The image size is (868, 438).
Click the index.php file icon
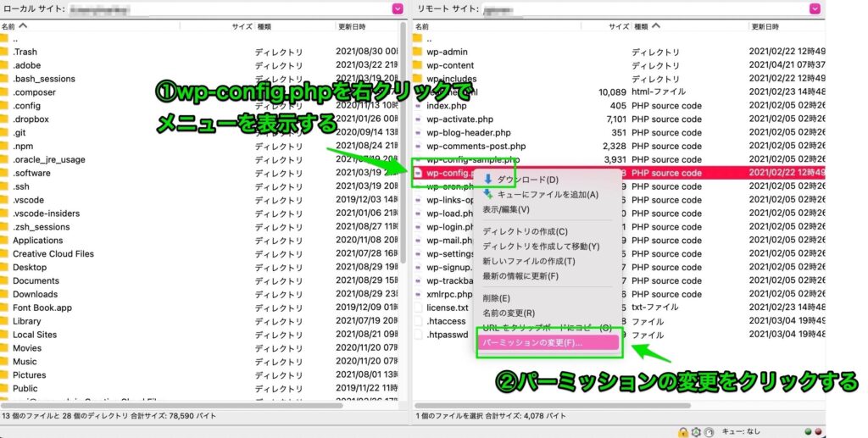(x=418, y=106)
